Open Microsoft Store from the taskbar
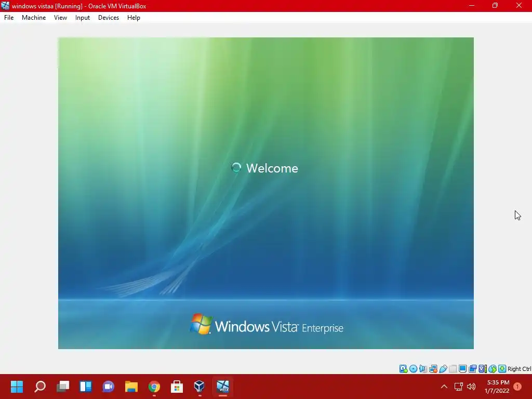The height and width of the screenshot is (399, 532). [x=177, y=387]
